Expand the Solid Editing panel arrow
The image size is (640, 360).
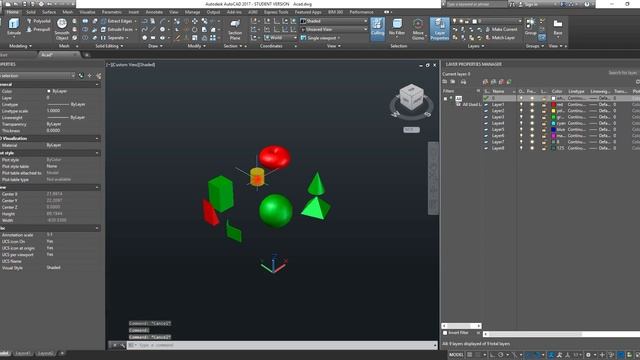click(x=122, y=46)
